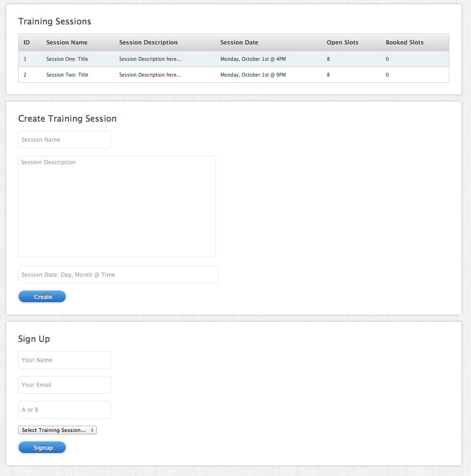Image resolution: width=471 pixels, height=476 pixels.
Task: Click the Create button
Action: 42,296
